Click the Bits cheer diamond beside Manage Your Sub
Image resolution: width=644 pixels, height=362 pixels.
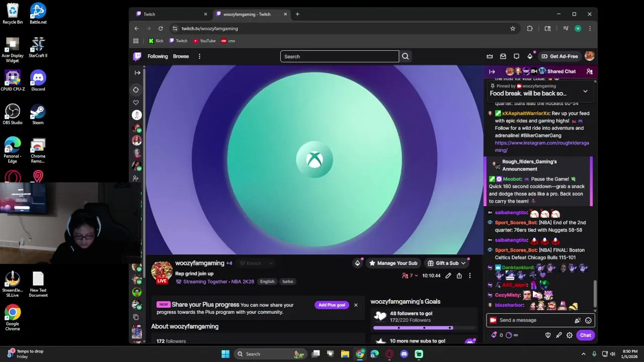(357, 263)
